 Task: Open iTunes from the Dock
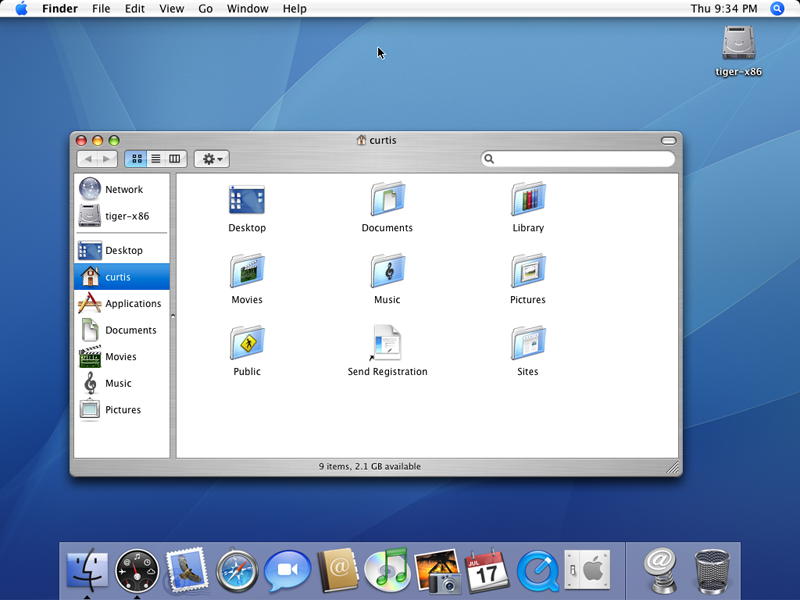[387, 571]
